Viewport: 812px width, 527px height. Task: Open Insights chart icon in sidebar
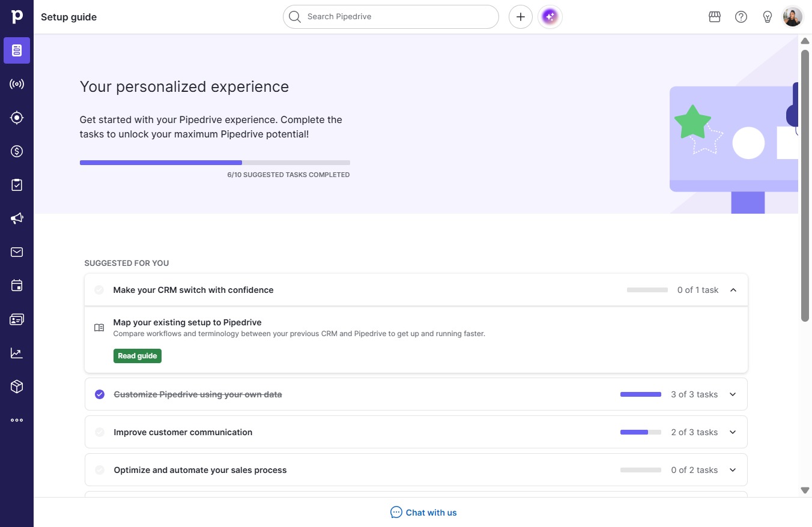click(17, 353)
